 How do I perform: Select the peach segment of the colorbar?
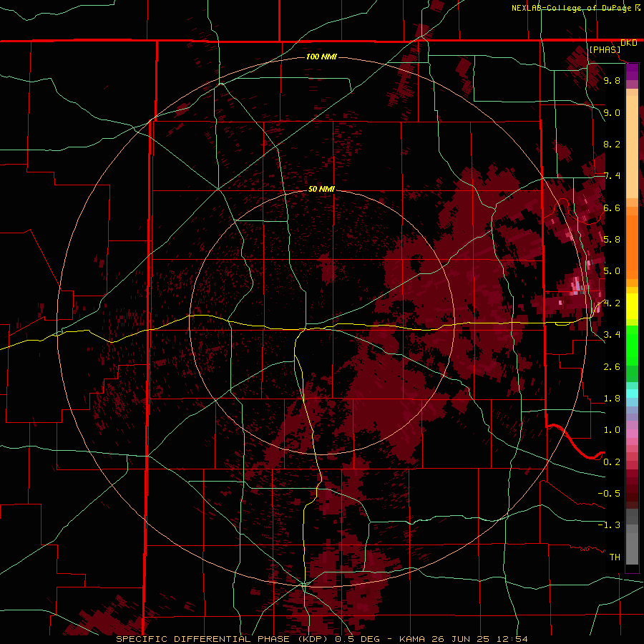pos(632,144)
